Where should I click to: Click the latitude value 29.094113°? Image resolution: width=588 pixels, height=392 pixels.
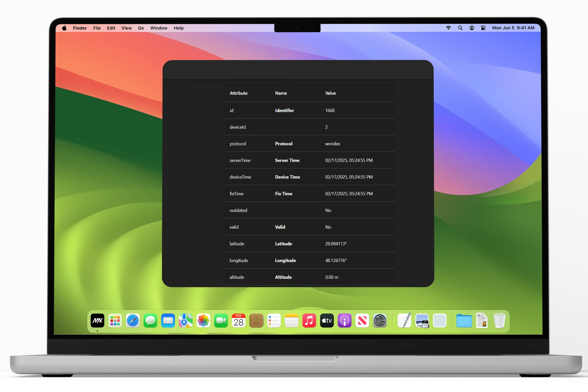click(336, 243)
